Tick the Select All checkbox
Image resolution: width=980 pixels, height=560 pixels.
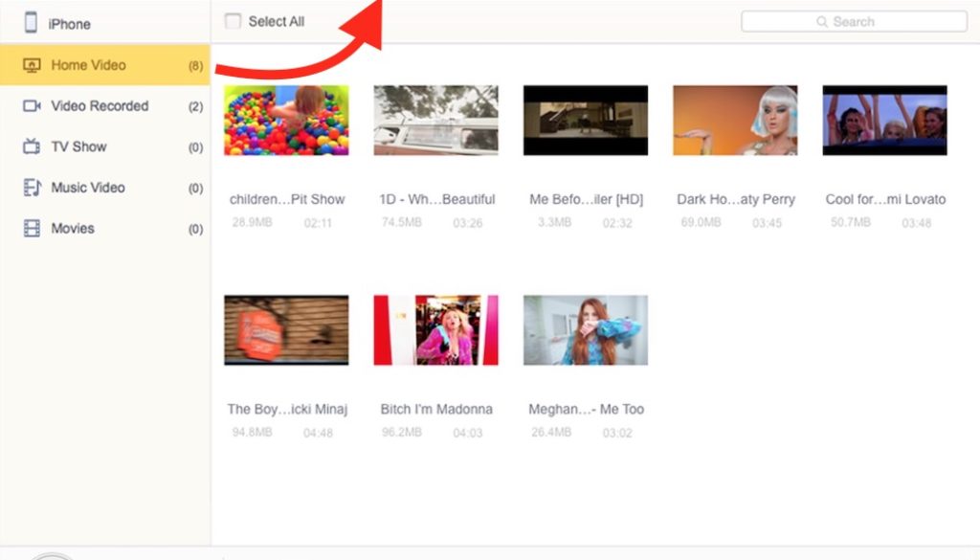(233, 21)
